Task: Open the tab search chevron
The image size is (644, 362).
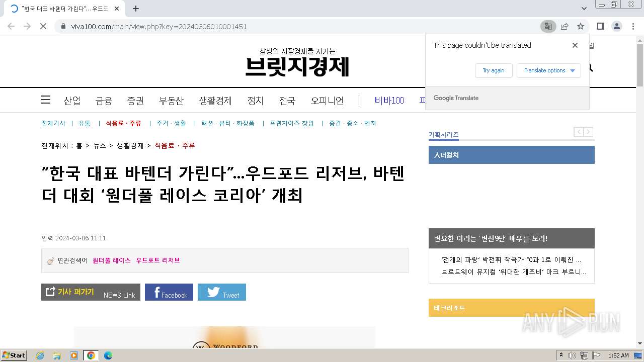Action: [x=584, y=9]
